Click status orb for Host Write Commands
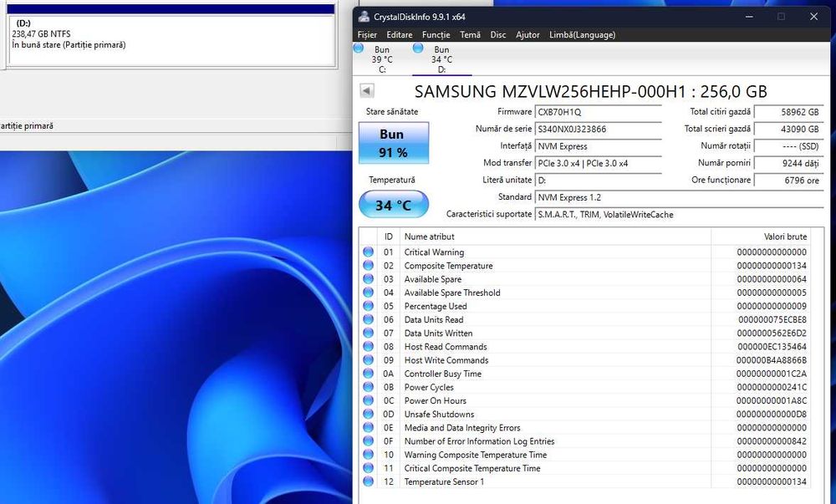Viewport: 836px width, 504px height. click(369, 359)
